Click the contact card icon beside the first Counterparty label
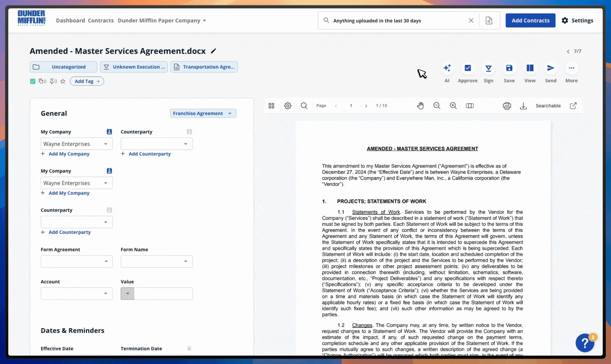The height and width of the screenshot is (364, 611). coord(189,132)
